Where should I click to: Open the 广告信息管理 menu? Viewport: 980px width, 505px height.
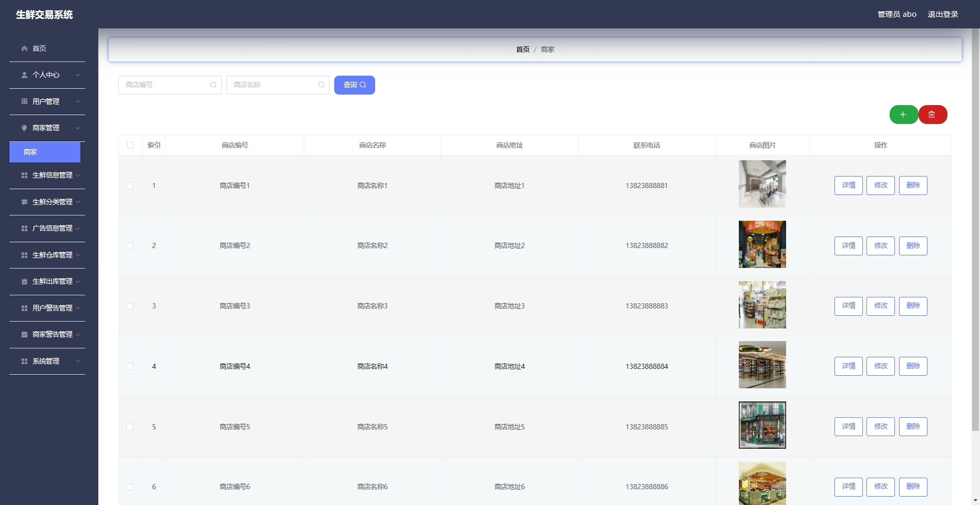click(x=52, y=228)
